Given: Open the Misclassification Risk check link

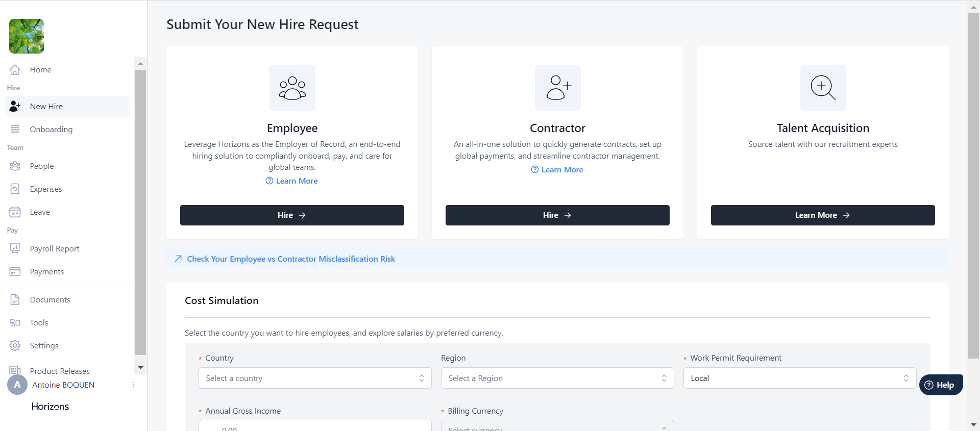Looking at the screenshot, I should pyautogui.click(x=290, y=259).
